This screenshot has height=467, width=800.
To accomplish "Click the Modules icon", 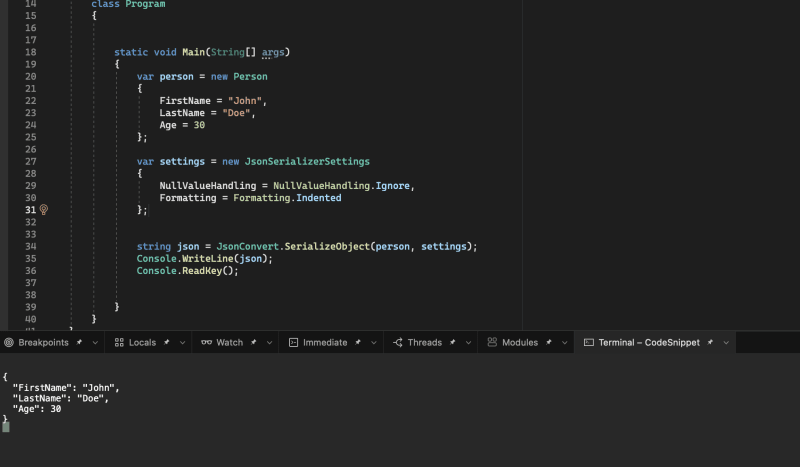I will pos(492,342).
